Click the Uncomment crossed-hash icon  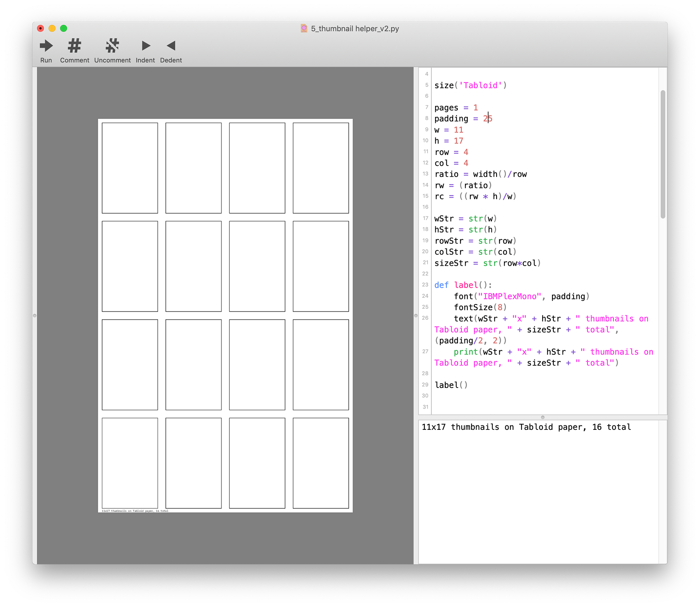point(112,46)
